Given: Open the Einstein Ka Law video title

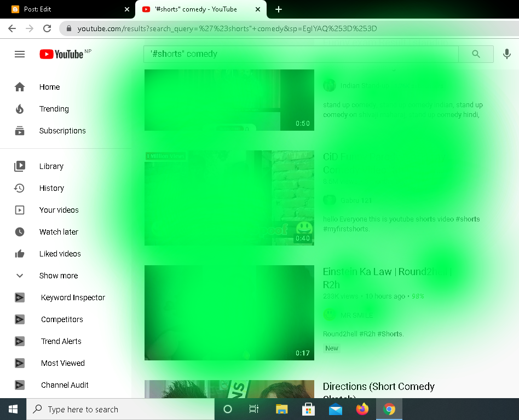Looking at the screenshot, I should (387, 278).
